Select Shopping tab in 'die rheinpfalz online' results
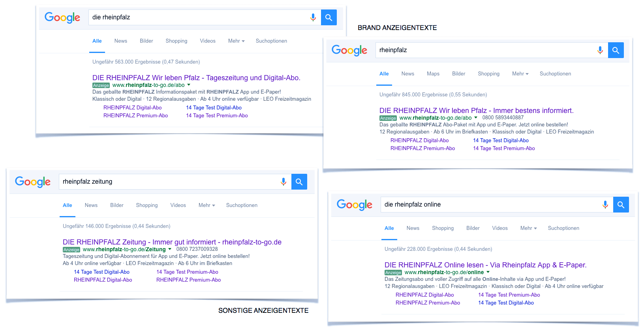 (x=443, y=228)
